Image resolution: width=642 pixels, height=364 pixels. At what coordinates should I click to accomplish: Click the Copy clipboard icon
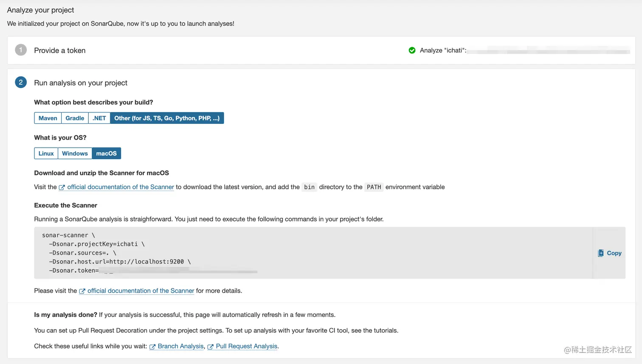click(x=600, y=253)
